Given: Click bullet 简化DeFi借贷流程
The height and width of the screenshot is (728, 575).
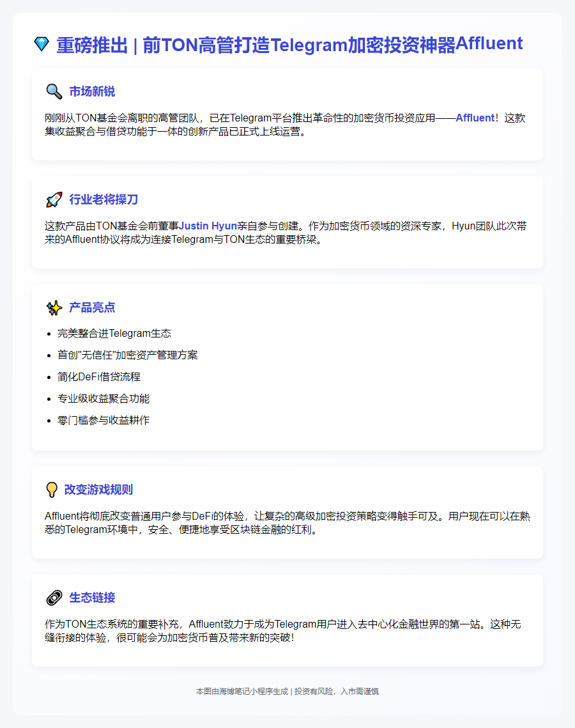Looking at the screenshot, I should click(x=99, y=377).
